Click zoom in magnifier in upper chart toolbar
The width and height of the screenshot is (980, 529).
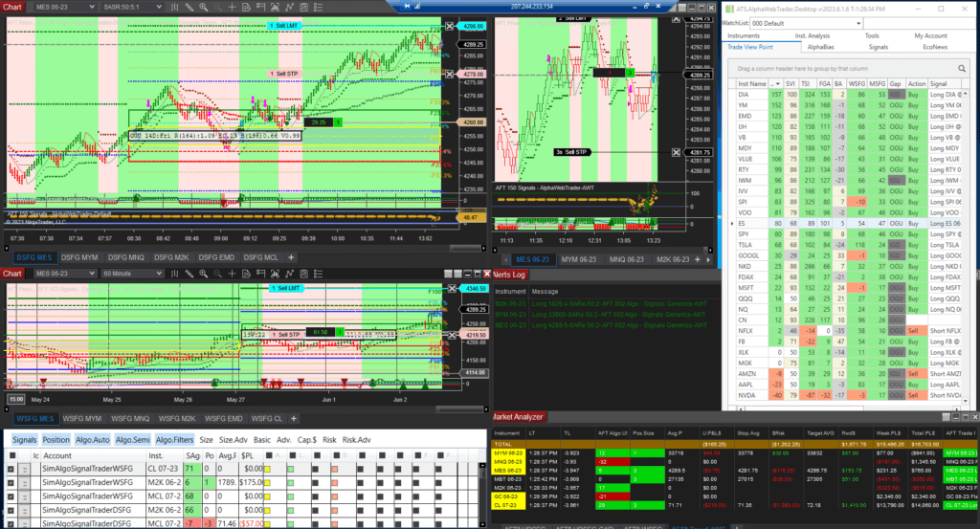[203, 7]
